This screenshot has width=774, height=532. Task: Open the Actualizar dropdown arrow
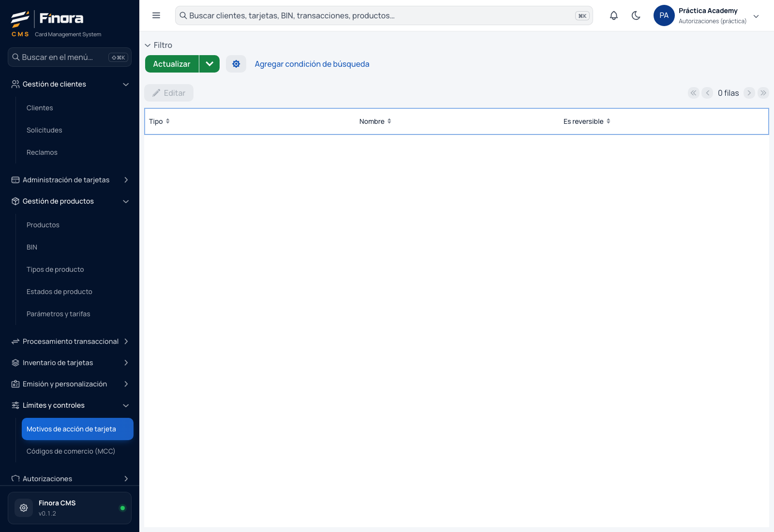[209, 64]
